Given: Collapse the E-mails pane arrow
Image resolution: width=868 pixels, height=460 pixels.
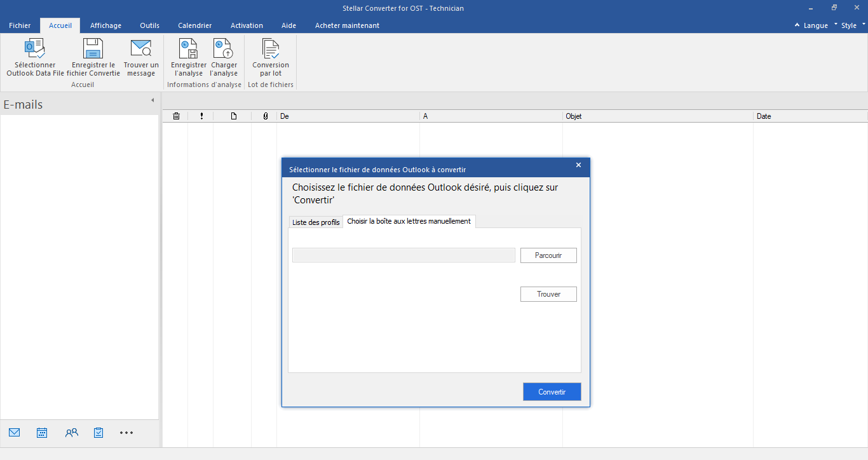Looking at the screenshot, I should pos(153,100).
